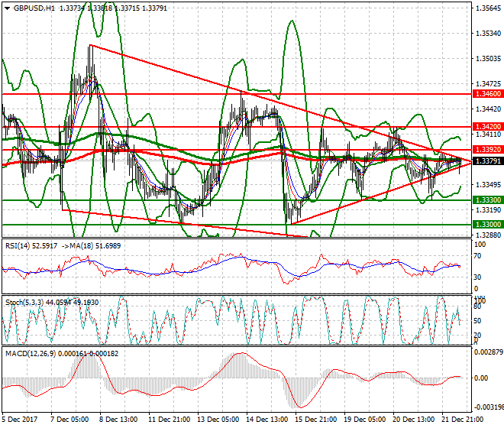Select the GBPUSD,H1 chart title text
Screen dimensions: 504x428
tap(34, 8)
